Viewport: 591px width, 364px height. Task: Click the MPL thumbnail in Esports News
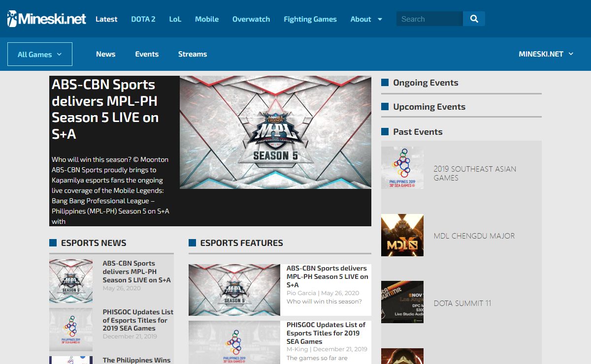(x=71, y=281)
